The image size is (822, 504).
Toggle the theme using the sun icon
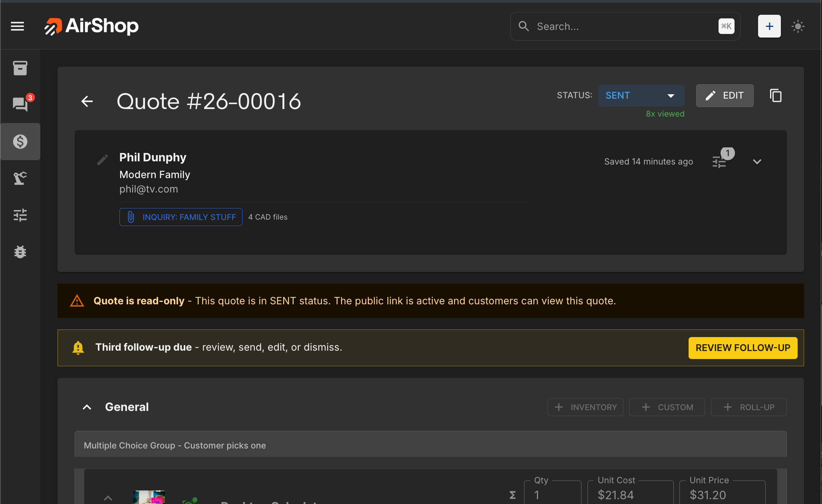point(798,26)
